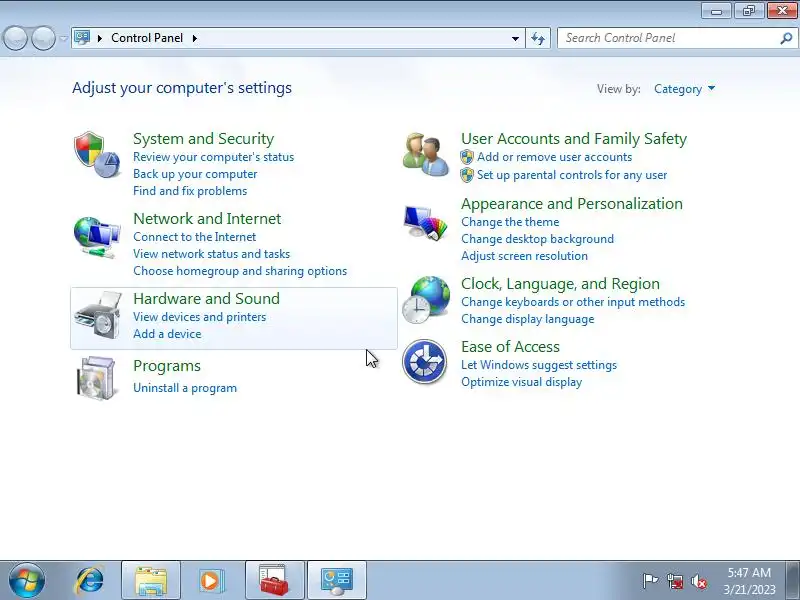Click Change the theme
Viewport: 800px width, 600px height.
click(510, 222)
